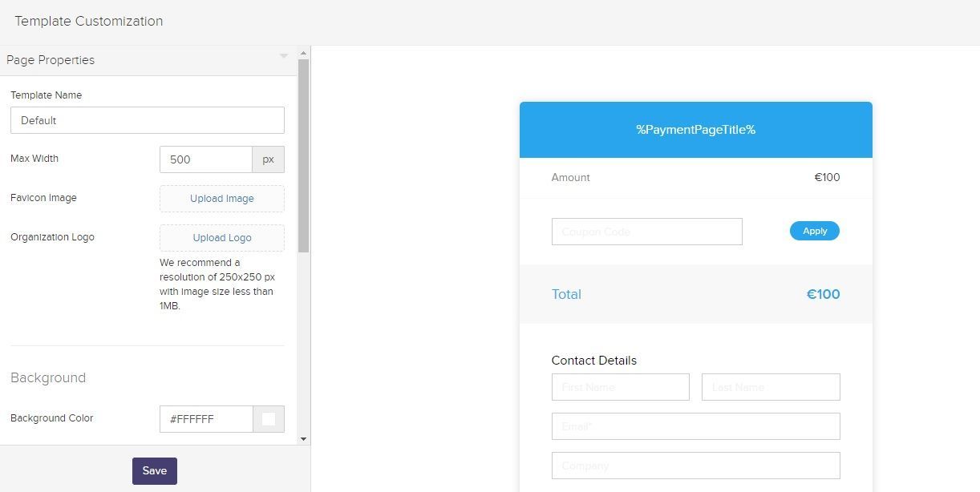This screenshot has width=980, height=492.
Task: Collapse the Page Properties section
Action: (284, 56)
